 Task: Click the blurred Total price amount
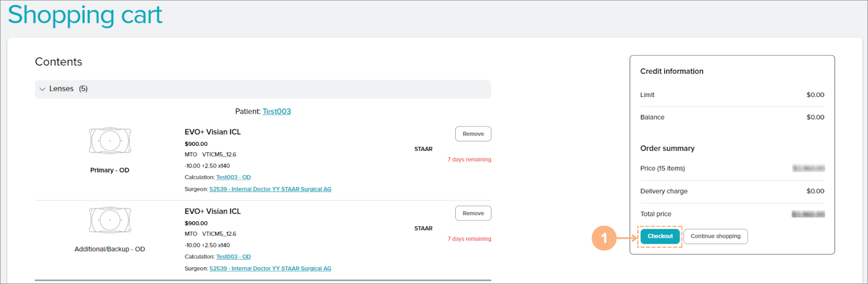(x=808, y=214)
